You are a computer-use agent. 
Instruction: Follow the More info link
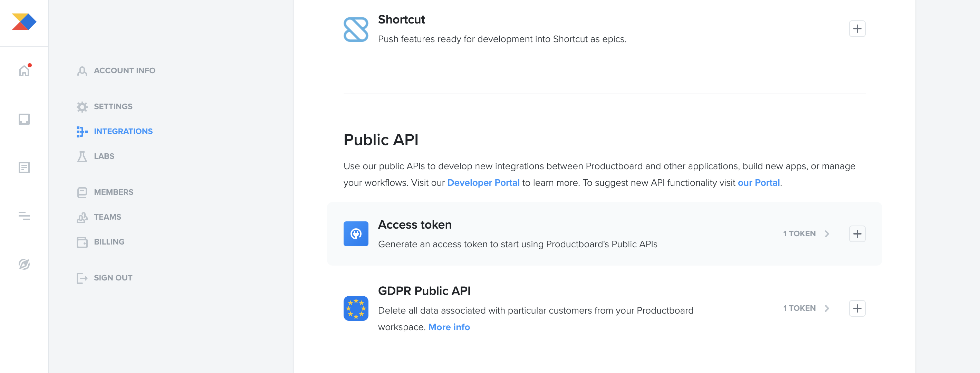[449, 327]
